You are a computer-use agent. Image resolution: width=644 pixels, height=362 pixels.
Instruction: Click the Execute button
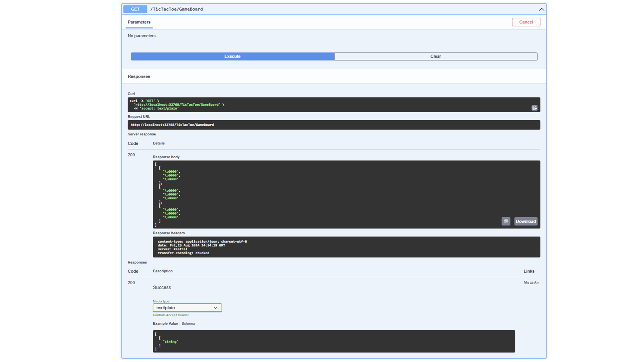coord(233,56)
